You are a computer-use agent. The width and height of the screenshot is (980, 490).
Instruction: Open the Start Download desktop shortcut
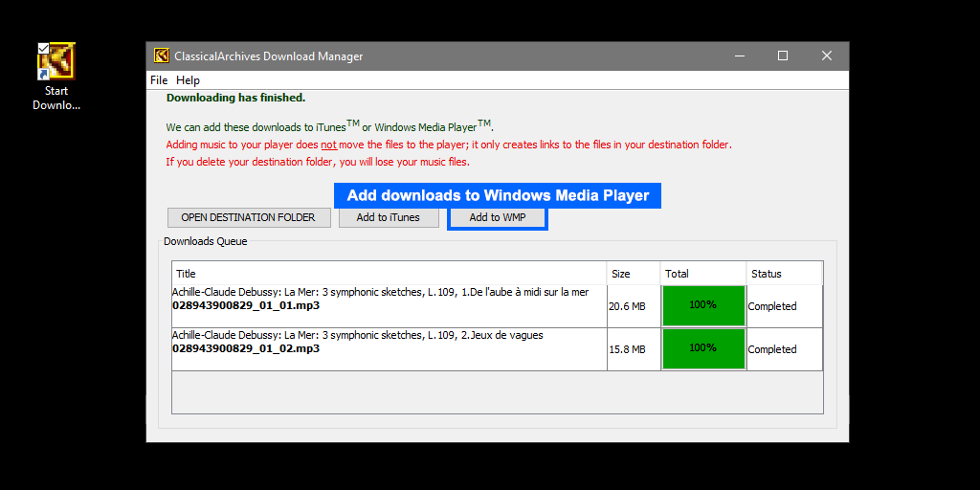pos(56,63)
